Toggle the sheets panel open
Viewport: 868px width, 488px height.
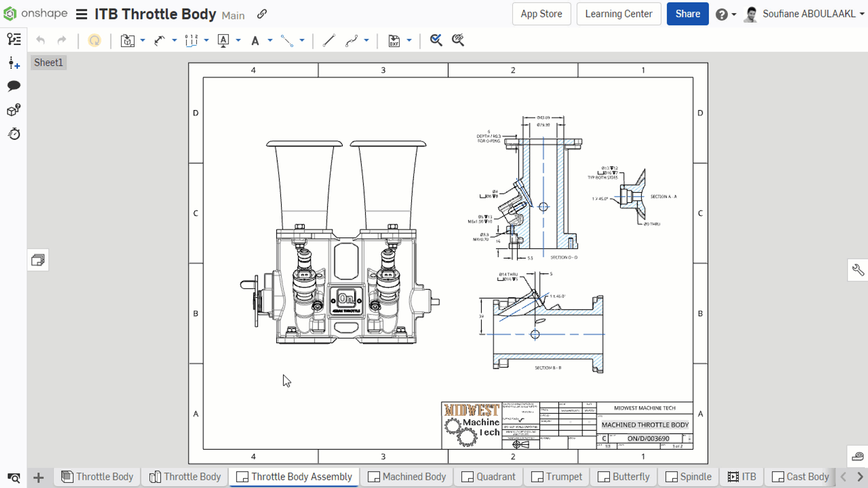click(38, 260)
